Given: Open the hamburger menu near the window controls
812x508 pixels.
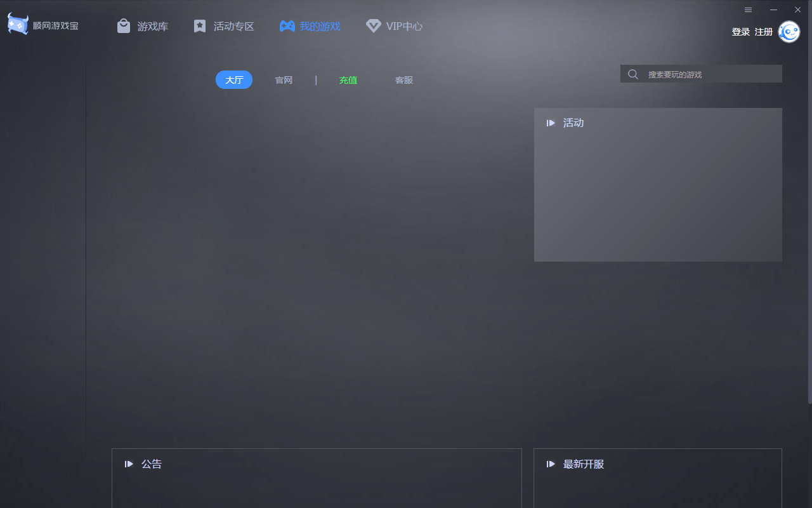Looking at the screenshot, I should 748,10.
